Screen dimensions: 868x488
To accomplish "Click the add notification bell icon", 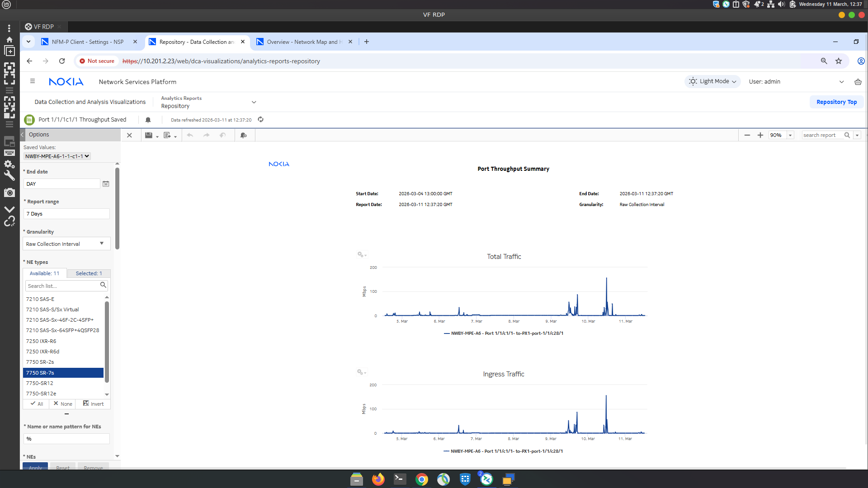I will pyautogui.click(x=244, y=135).
